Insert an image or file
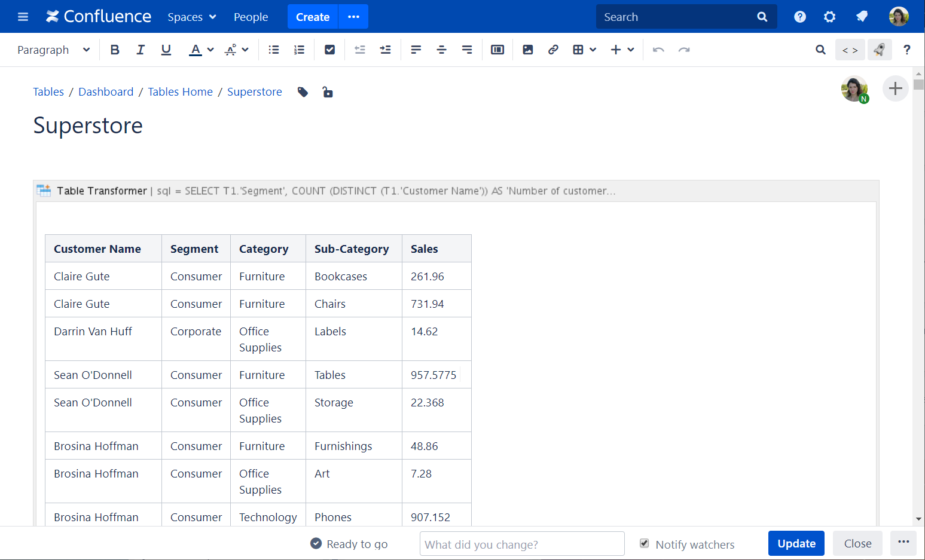Image resolution: width=925 pixels, height=560 pixels. 527,50
